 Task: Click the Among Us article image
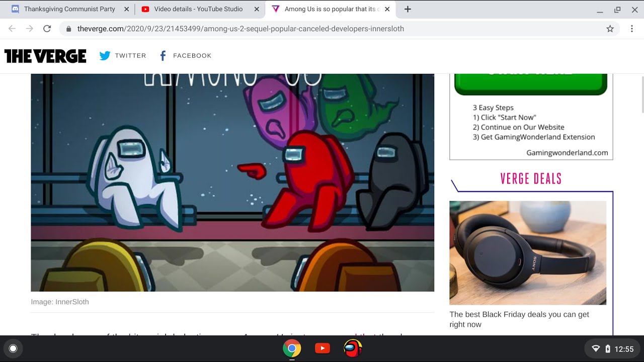coord(232,183)
